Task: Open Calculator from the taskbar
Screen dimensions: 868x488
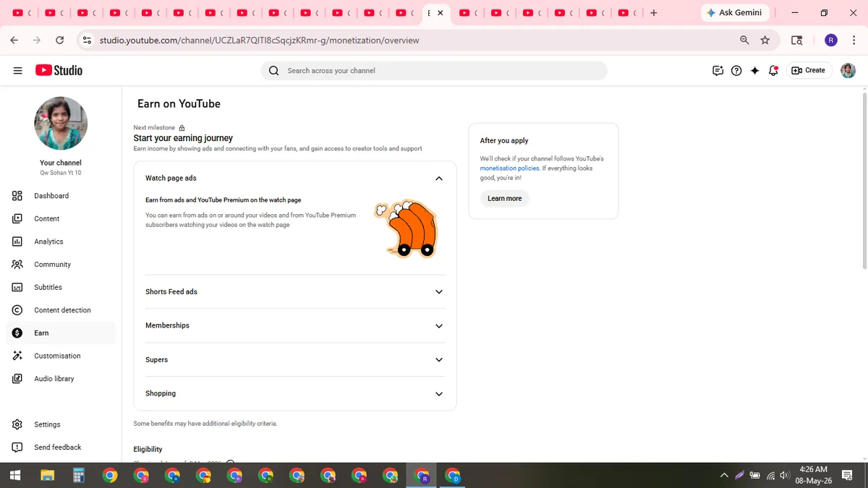Action: click(79, 475)
